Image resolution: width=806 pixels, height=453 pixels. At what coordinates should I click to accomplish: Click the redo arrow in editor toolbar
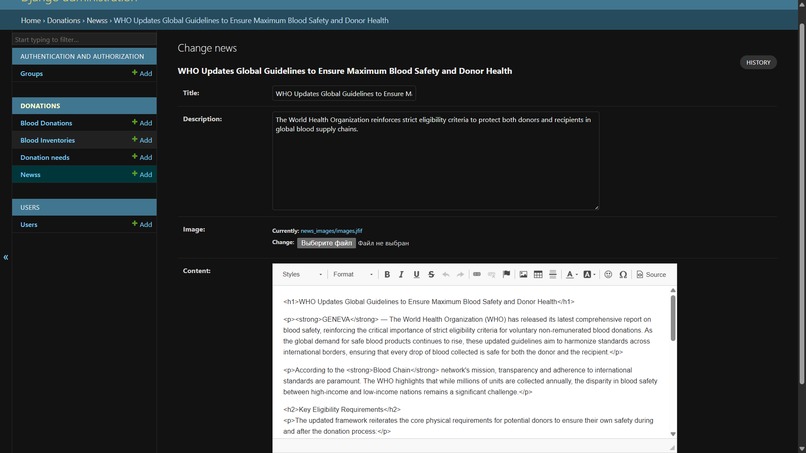[x=460, y=275]
